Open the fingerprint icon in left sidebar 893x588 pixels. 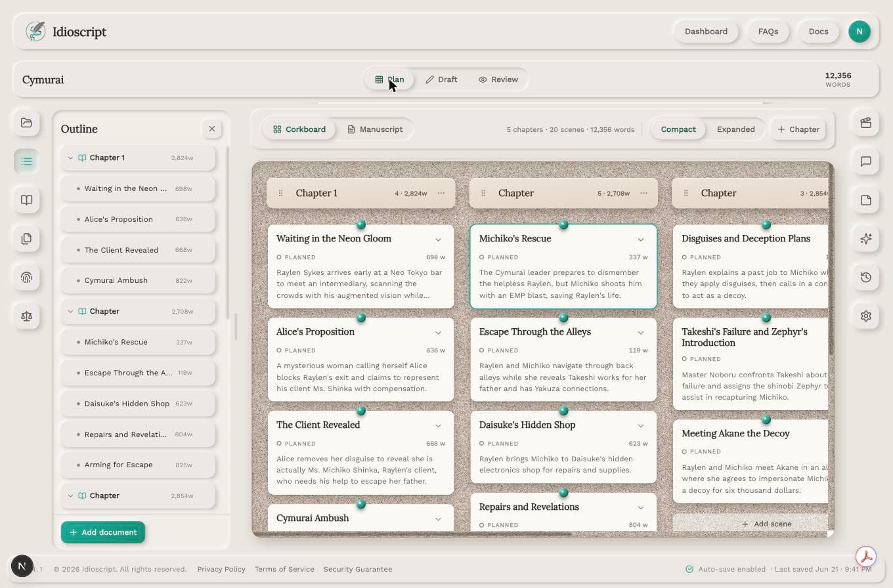pyautogui.click(x=26, y=278)
